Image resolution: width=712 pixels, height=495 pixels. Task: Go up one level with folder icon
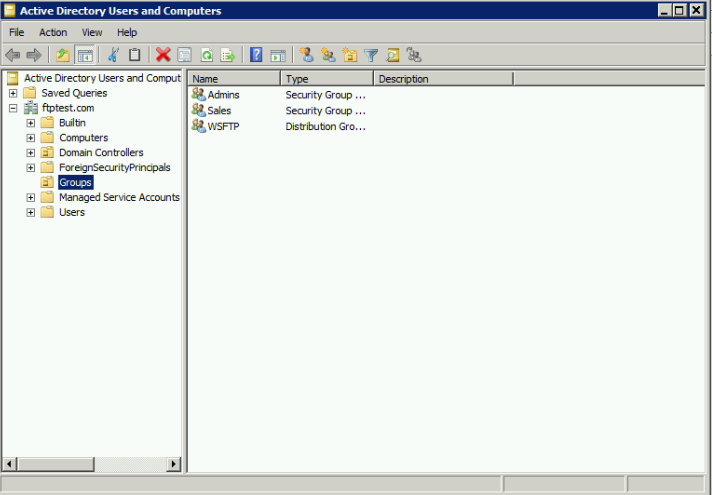tap(63, 55)
